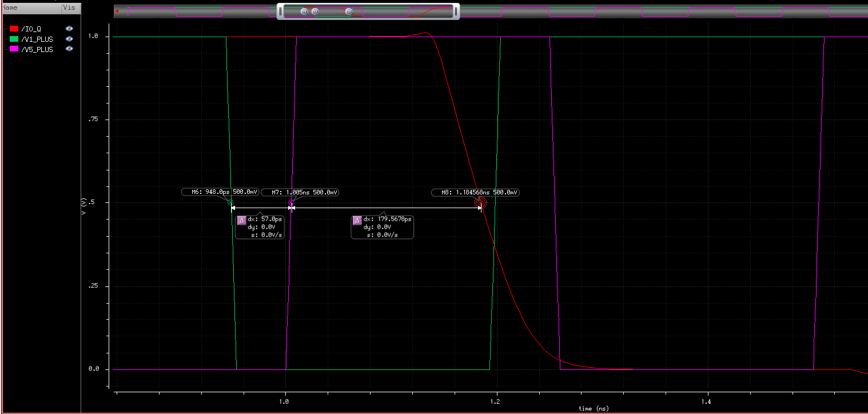Click the Vis column header

(x=69, y=8)
